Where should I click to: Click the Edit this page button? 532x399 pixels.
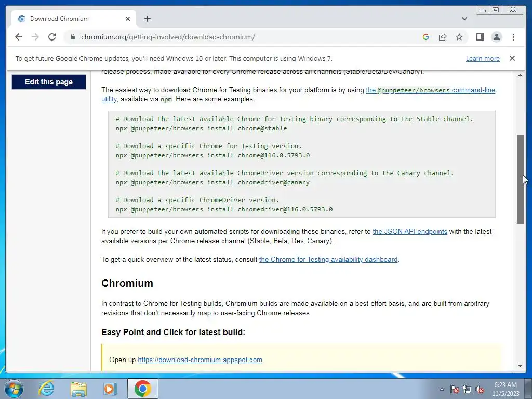click(48, 82)
